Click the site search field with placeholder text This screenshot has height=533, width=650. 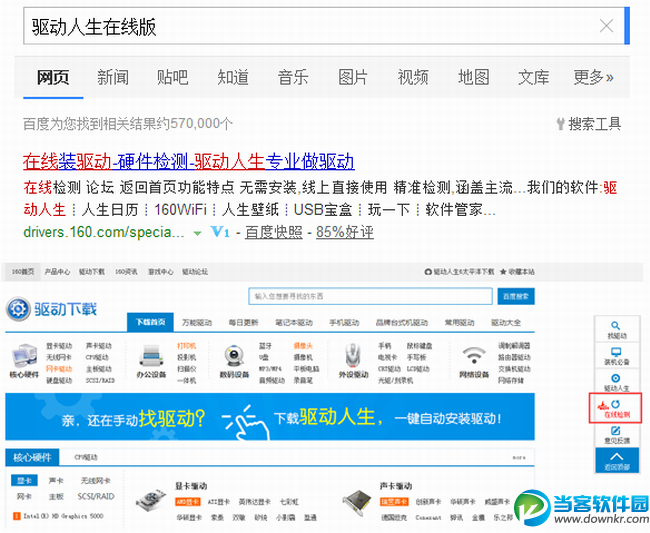pos(370,296)
